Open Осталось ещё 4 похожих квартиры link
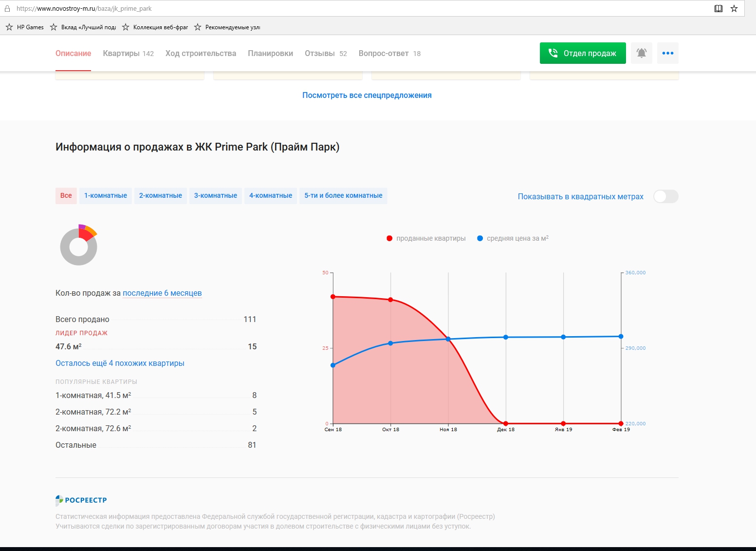 click(120, 363)
